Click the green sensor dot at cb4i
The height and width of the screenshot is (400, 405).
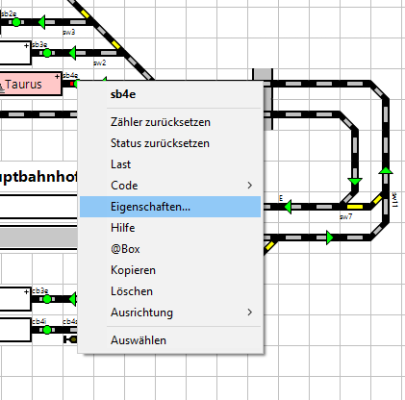point(47,330)
